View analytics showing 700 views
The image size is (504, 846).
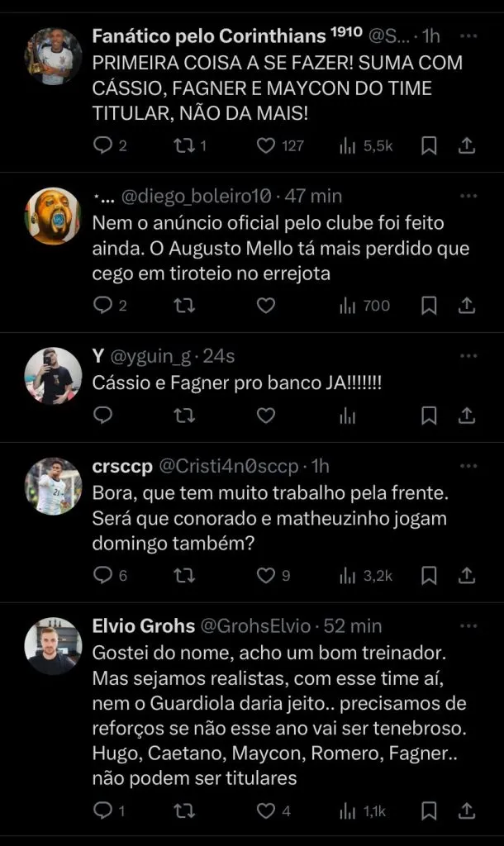point(364,306)
